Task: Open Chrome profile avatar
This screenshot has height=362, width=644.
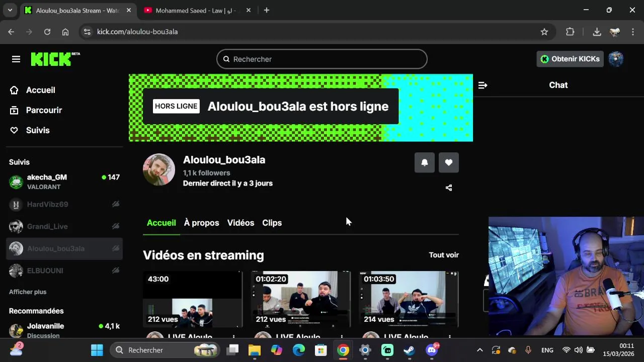Action: pos(615,32)
